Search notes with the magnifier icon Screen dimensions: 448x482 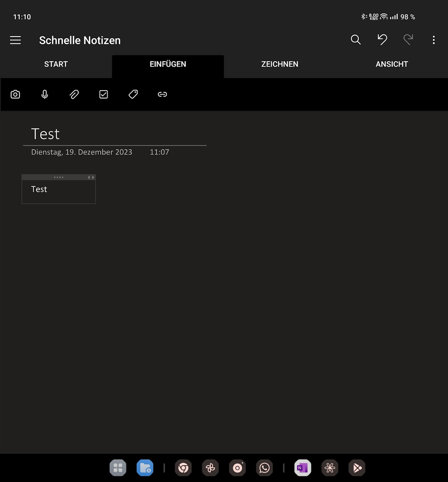[x=356, y=40]
